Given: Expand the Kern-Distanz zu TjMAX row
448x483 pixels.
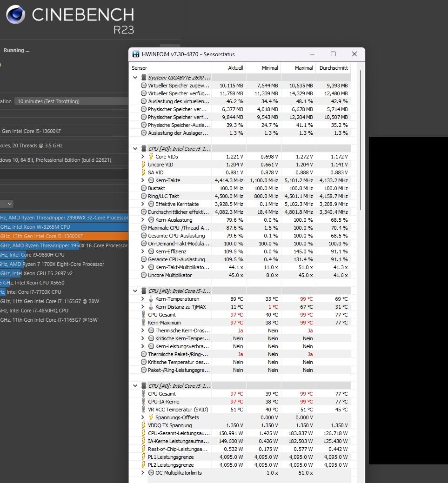Looking at the screenshot, I should pos(142,307).
